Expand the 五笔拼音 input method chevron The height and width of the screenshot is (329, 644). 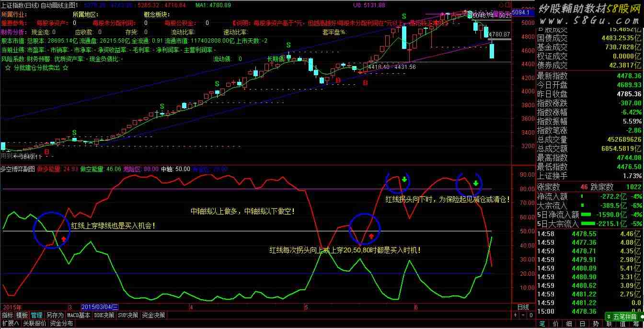point(609,317)
